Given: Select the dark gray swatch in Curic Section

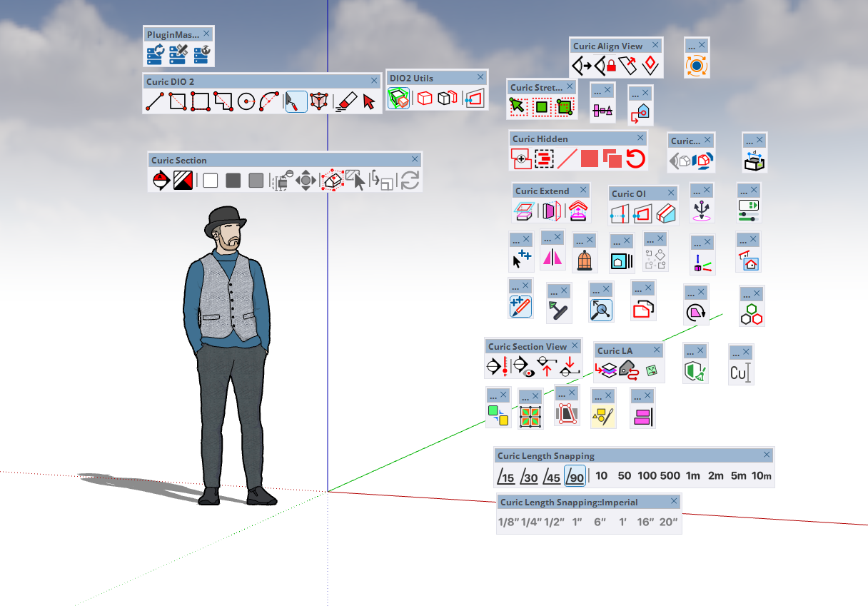Looking at the screenshot, I should coord(233,181).
